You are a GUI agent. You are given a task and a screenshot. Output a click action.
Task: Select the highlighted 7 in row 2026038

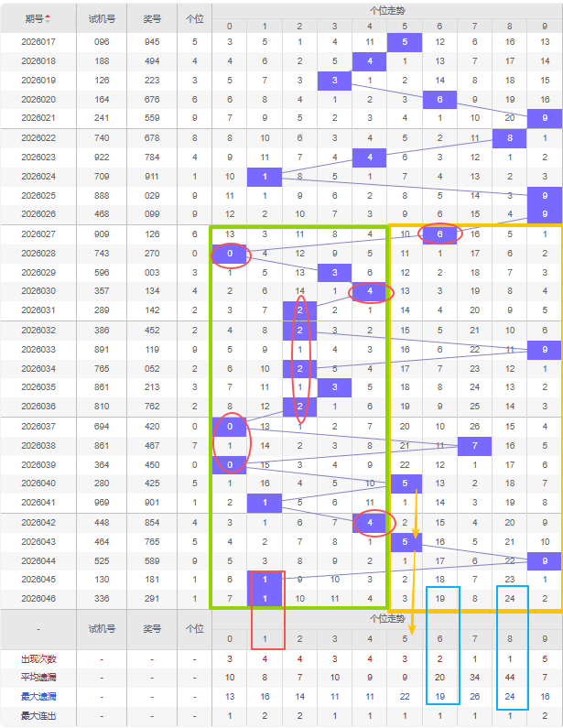point(474,445)
